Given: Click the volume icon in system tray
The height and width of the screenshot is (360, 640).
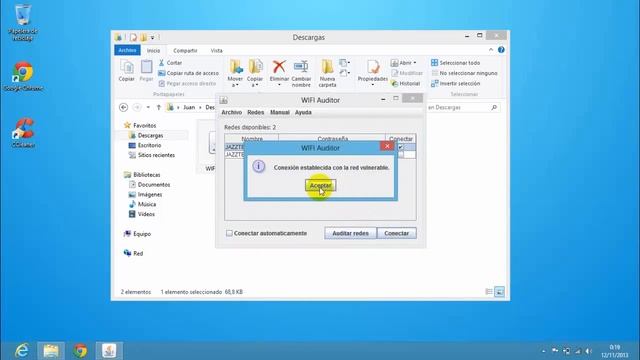Looking at the screenshot, I should pyautogui.click(x=588, y=351).
